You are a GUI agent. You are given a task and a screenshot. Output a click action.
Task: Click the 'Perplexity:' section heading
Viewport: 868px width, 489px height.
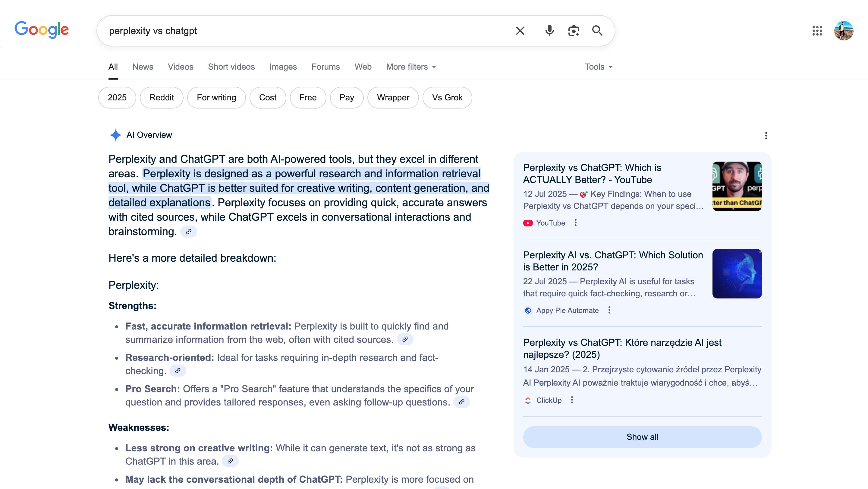coord(134,285)
